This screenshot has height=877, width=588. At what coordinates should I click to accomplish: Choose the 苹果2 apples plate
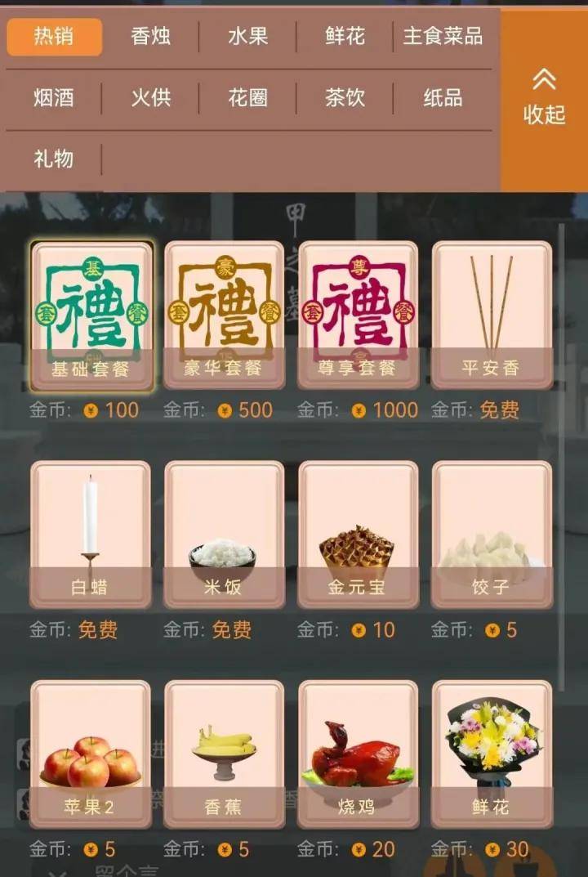coord(91,754)
